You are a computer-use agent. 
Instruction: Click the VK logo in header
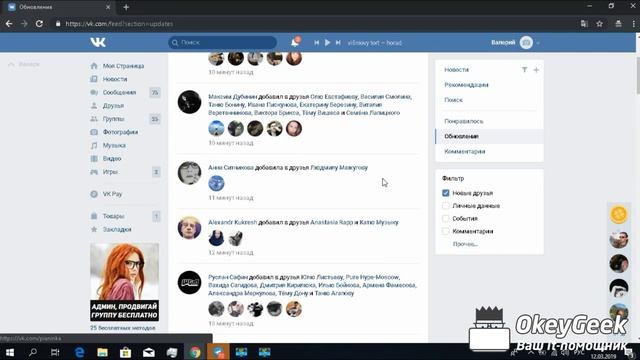(98, 42)
